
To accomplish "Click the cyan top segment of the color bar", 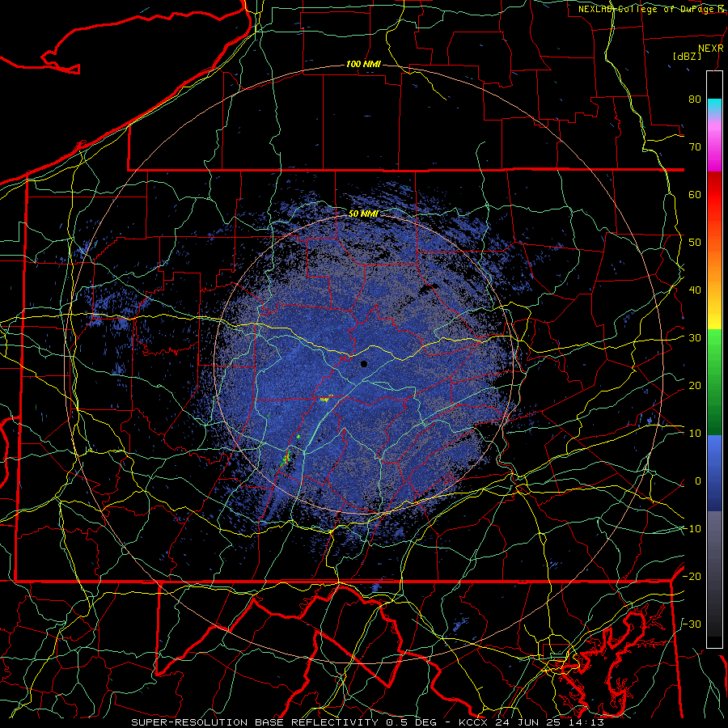I will [714, 107].
